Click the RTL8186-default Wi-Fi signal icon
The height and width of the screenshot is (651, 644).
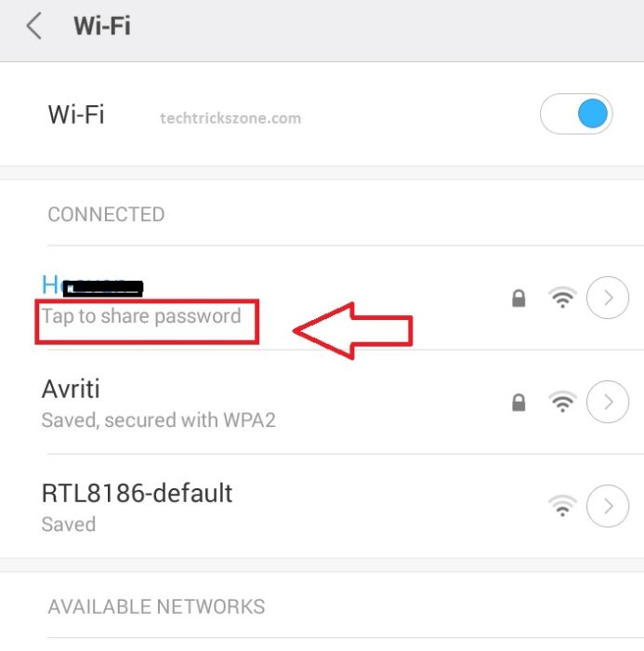[562, 506]
